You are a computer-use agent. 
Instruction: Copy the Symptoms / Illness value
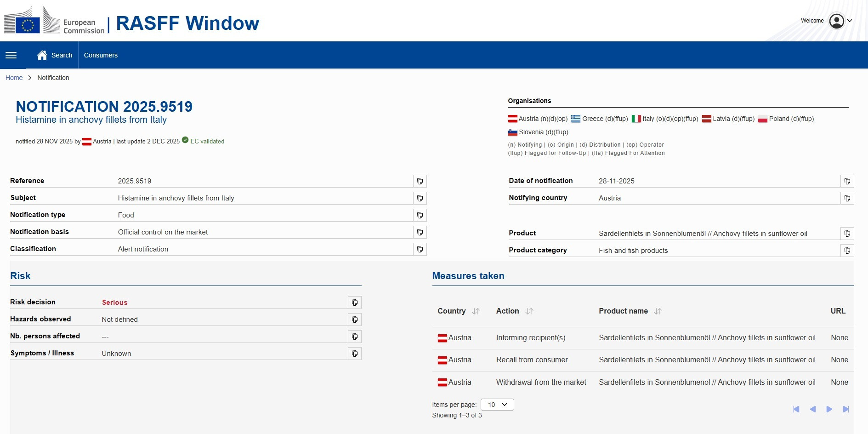click(354, 354)
